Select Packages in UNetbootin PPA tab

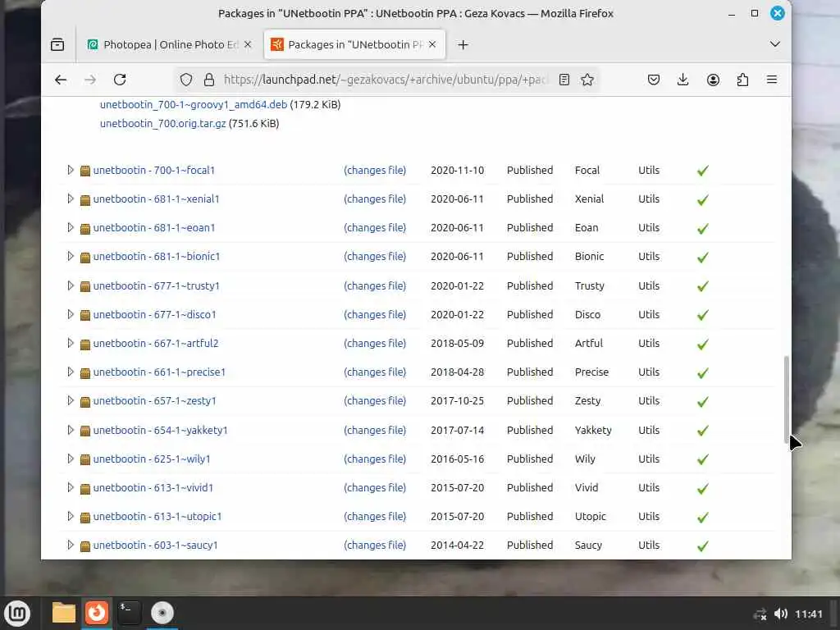pyautogui.click(x=354, y=44)
